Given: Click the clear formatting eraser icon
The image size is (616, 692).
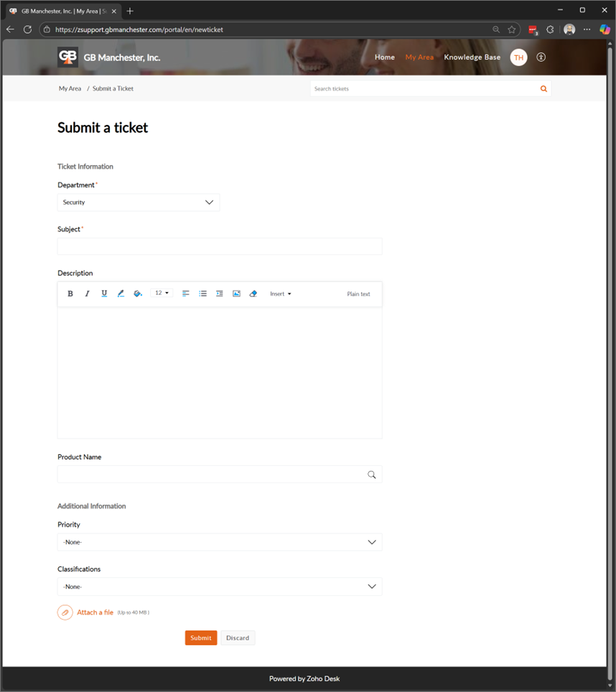Looking at the screenshot, I should [253, 294].
